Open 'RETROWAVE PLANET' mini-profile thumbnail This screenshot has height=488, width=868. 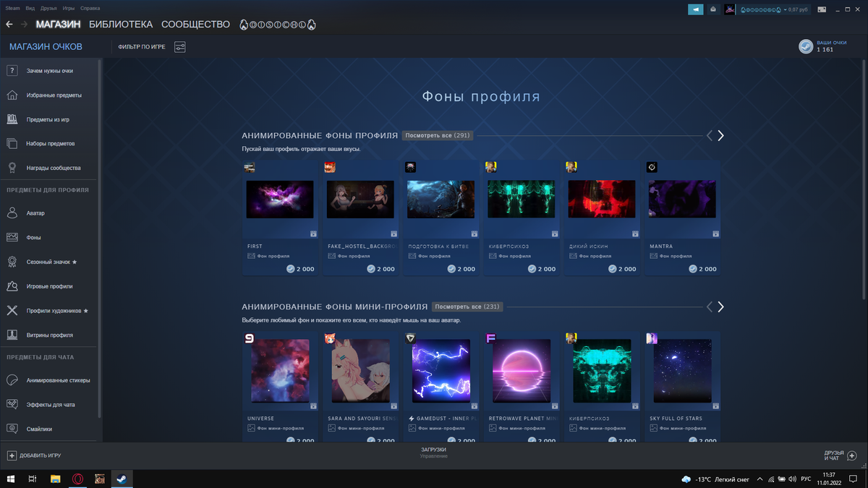[522, 371]
